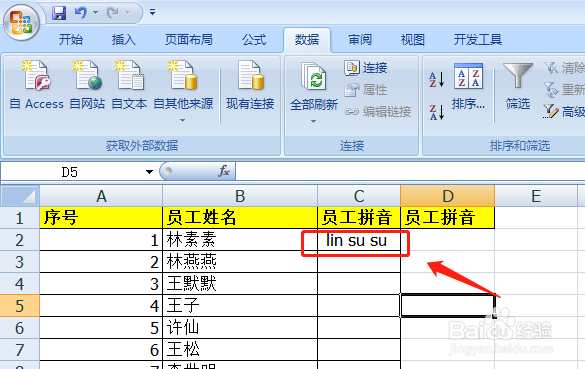Viewport: 585px width, 369px height.
Task: Select row 3 header
Action: pos(20,262)
